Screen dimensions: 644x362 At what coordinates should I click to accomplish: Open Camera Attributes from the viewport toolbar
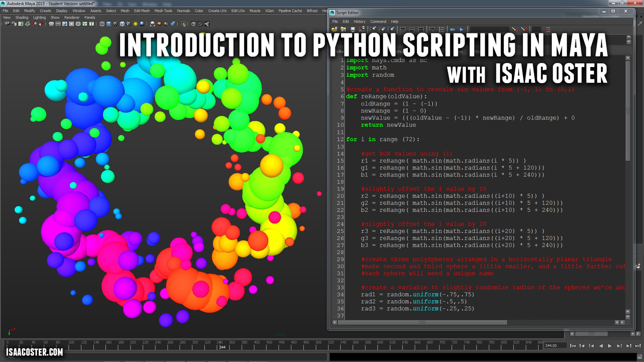[x=14, y=24]
